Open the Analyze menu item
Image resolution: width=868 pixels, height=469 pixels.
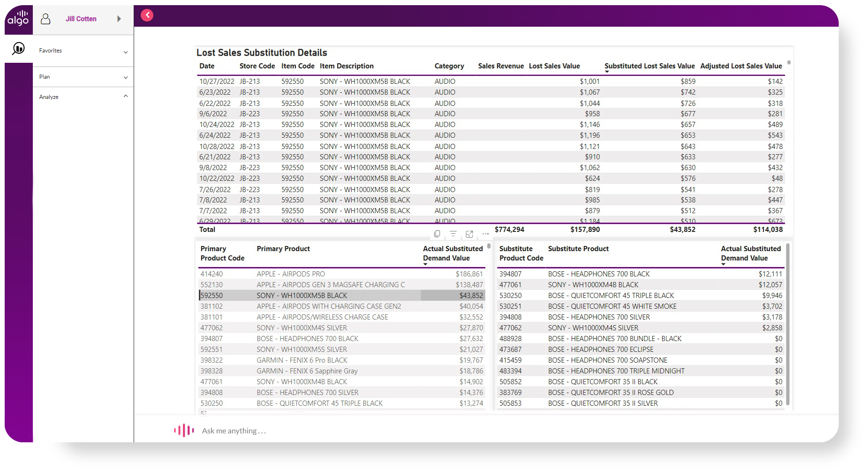(x=49, y=97)
